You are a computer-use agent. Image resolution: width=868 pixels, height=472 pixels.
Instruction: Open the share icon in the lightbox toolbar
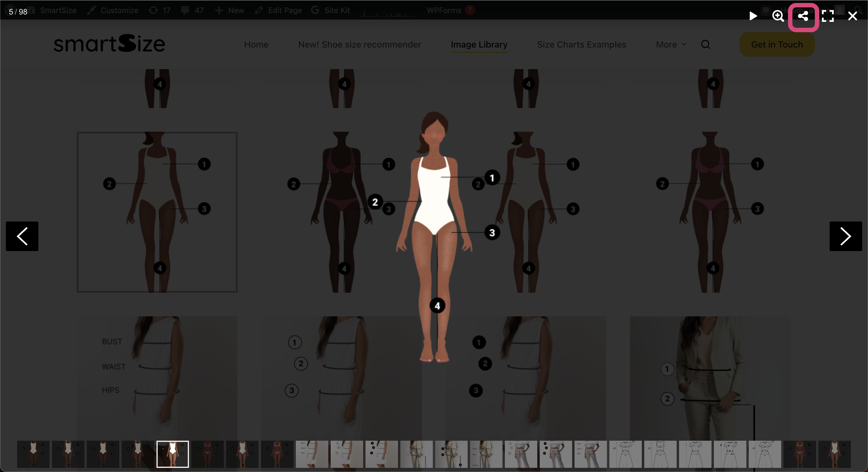[803, 16]
